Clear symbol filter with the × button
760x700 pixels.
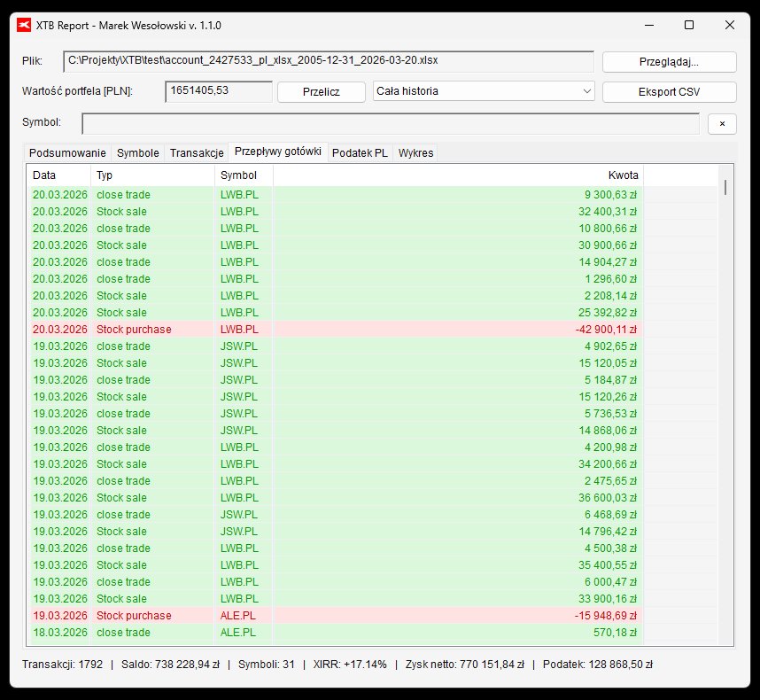(722, 124)
